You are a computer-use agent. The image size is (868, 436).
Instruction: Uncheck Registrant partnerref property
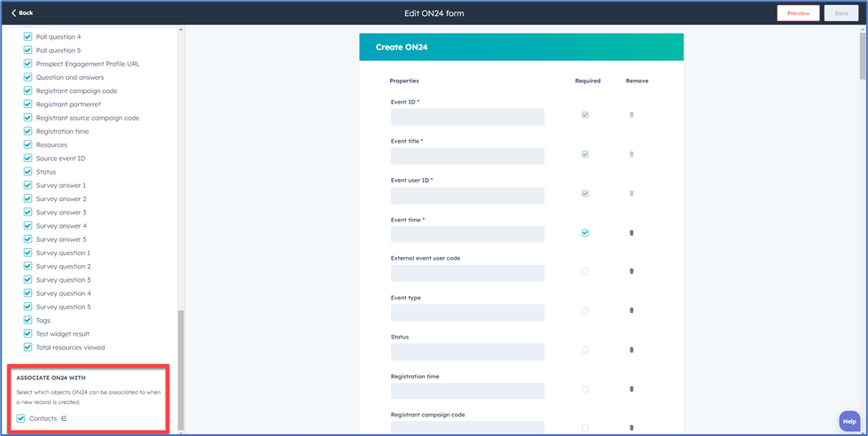[27, 104]
